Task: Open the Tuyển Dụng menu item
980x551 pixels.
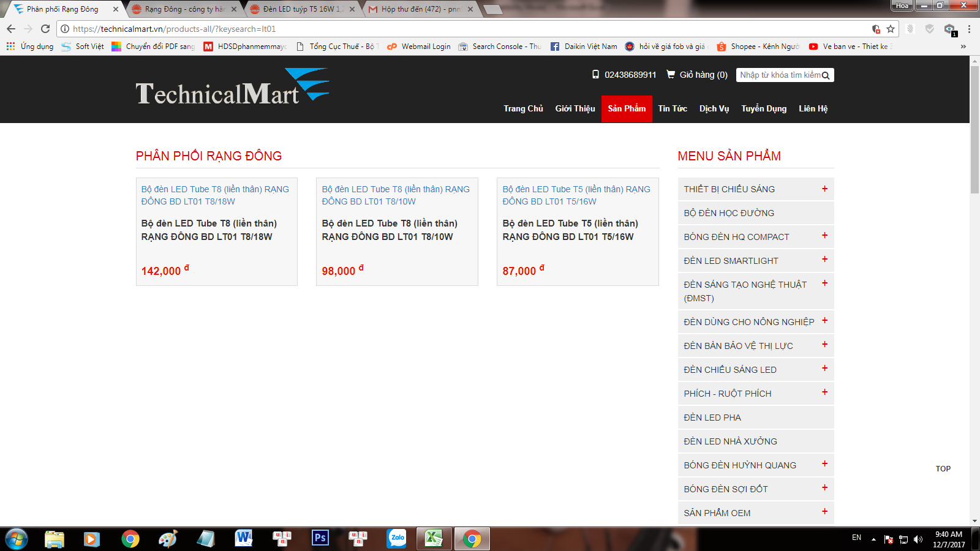Action: point(764,108)
